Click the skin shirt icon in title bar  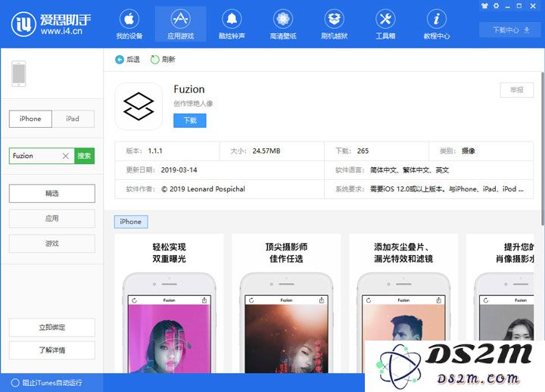(484, 6)
